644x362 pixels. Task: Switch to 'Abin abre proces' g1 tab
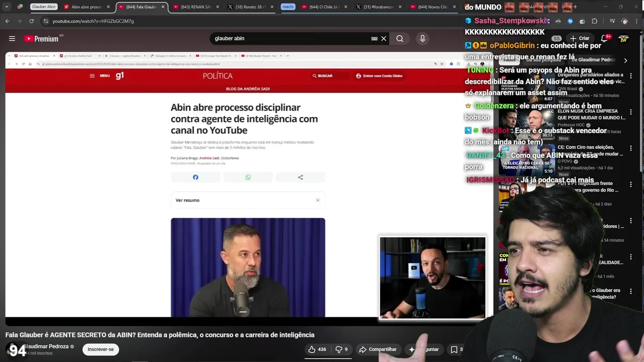tap(86, 7)
